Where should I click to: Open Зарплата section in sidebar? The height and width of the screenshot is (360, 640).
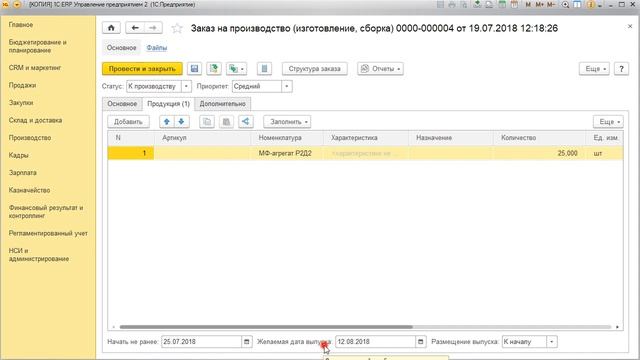[23, 173]
